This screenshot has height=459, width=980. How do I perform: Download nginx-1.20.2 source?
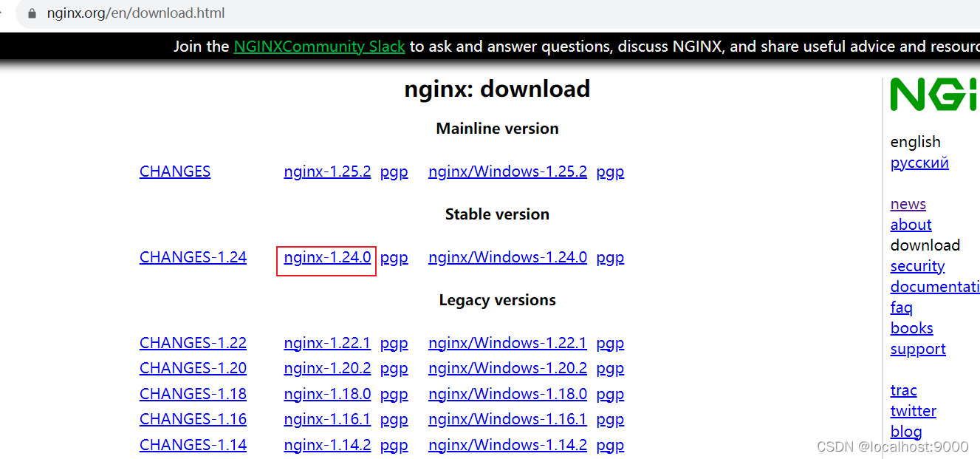pyautogui.click(x=327, y=368)
